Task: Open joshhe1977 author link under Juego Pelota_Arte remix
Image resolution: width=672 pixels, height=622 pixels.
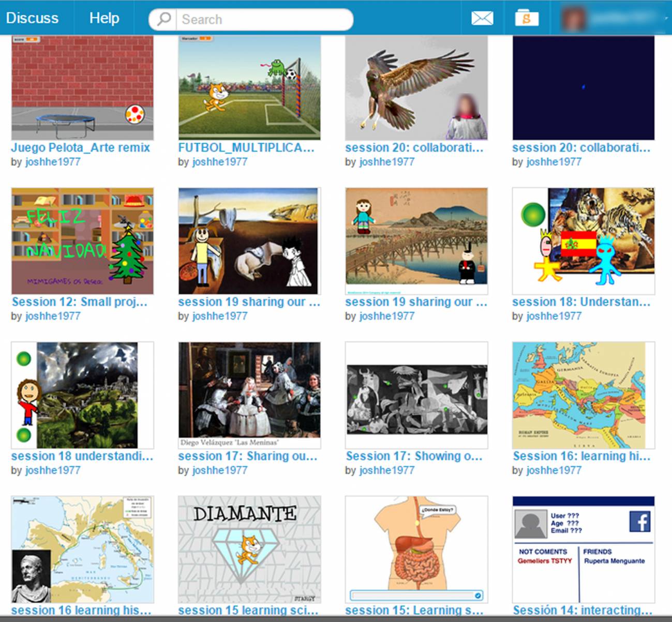Action: (53, 162)
